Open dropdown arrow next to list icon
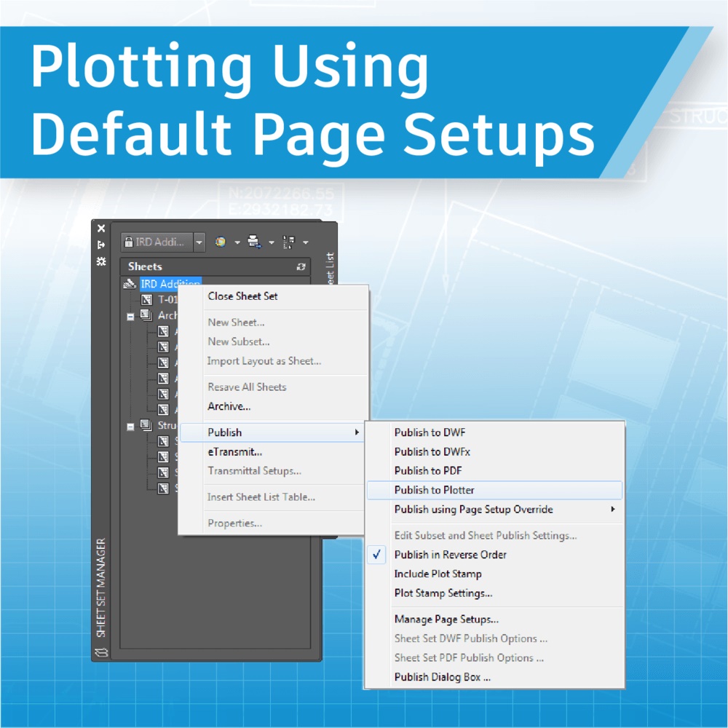The image size is (728, 728). 306,242
